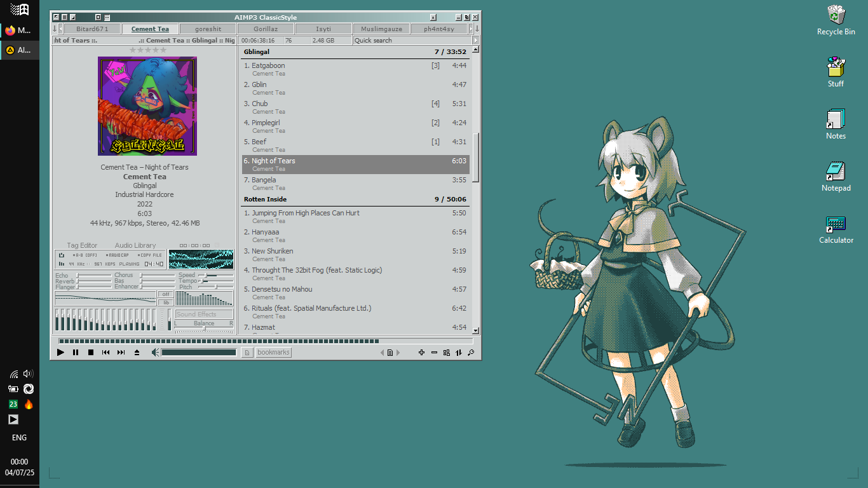Viewport: 868px width, 488px height.
Task: Open playlist misc grid icon
Action: tap(447, 353)
